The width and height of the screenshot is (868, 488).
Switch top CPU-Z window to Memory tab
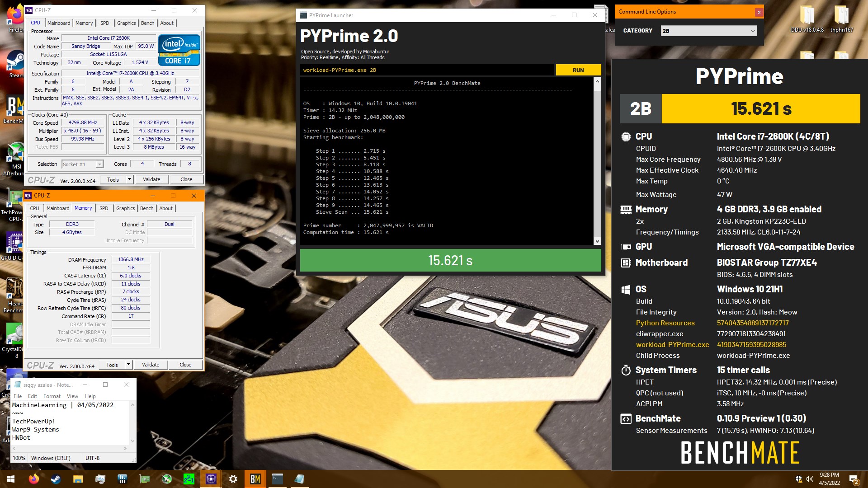[84, 23]
